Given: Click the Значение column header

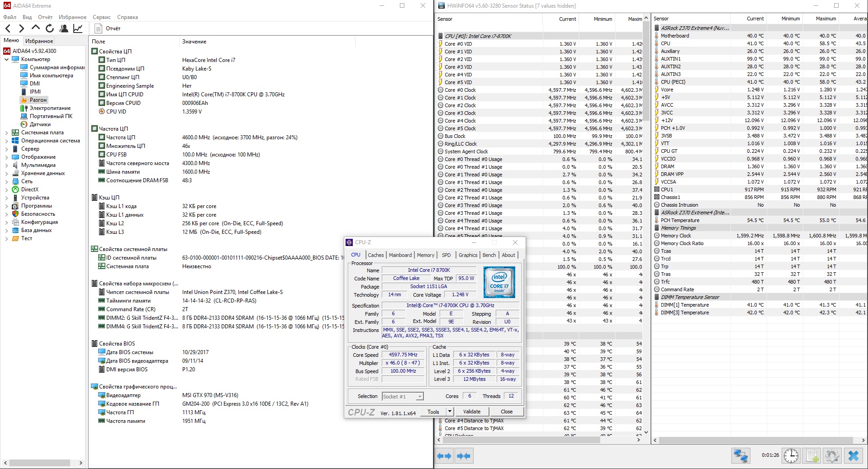Looking at the screenshot, I should (267, 42).
